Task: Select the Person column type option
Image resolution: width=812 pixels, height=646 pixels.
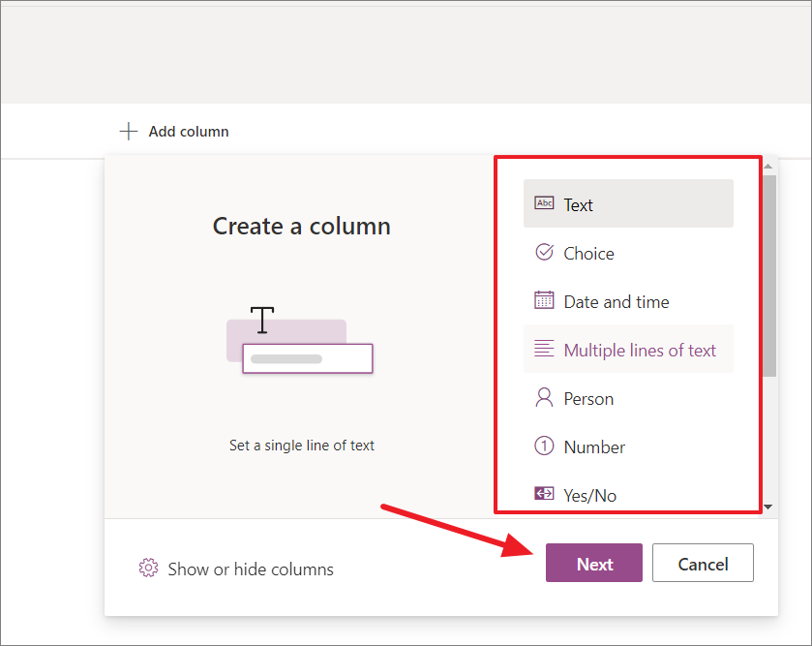Action: coord(588,398)
